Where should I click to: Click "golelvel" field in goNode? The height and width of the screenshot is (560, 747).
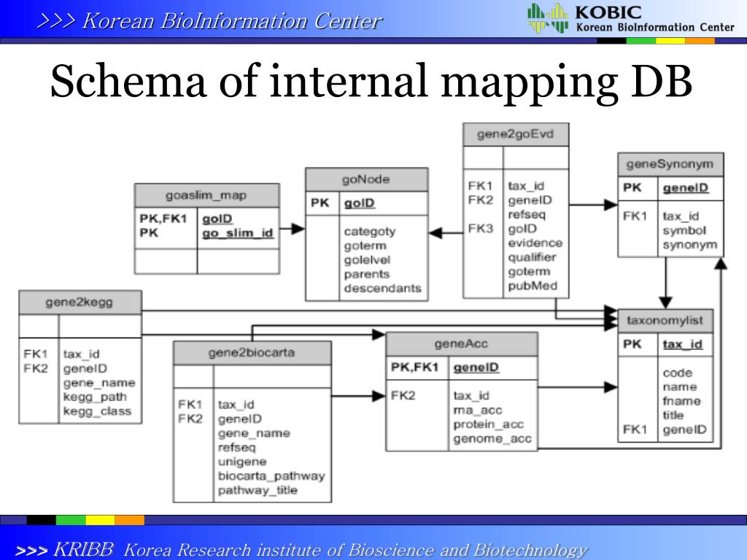(x=367, y=260)
